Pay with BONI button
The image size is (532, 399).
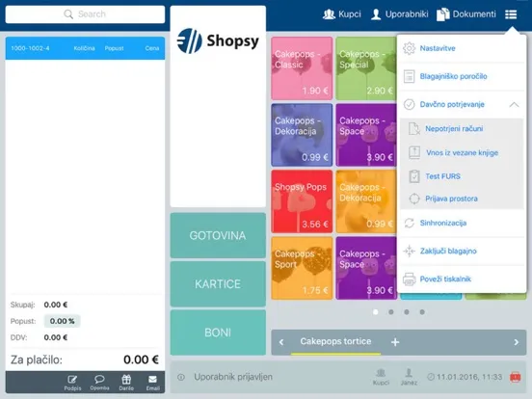tap(218, 332)
